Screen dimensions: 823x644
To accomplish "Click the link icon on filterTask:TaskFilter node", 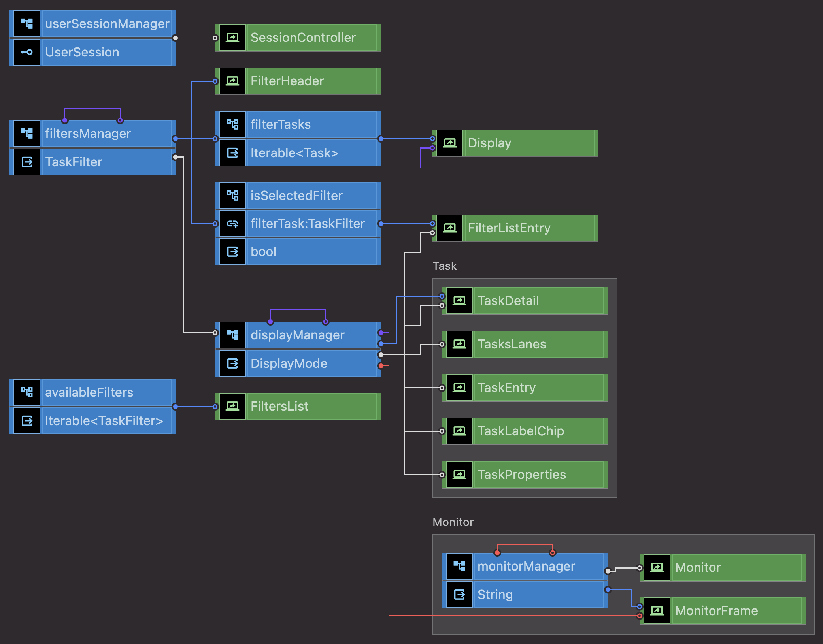I will pos(233,223).
